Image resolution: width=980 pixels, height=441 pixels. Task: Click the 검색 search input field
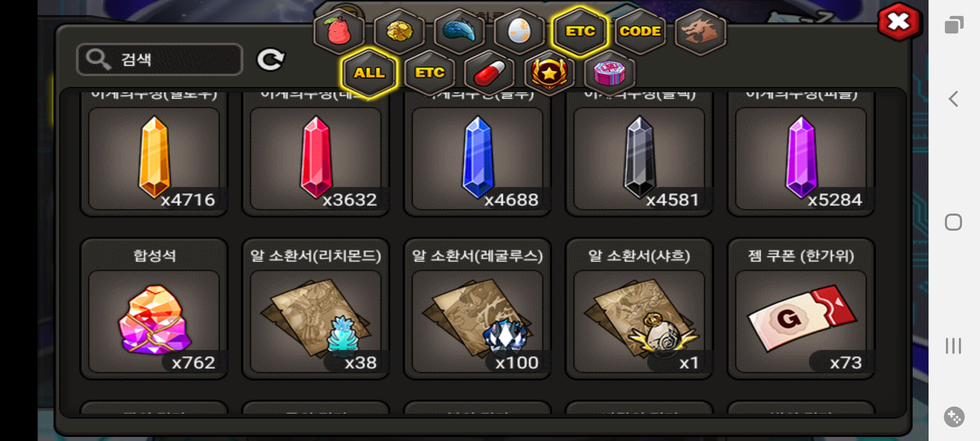(160, 59)
